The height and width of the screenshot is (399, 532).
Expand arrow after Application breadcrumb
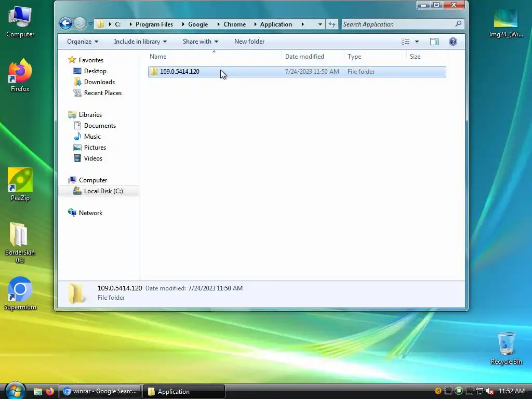(303, 24)
